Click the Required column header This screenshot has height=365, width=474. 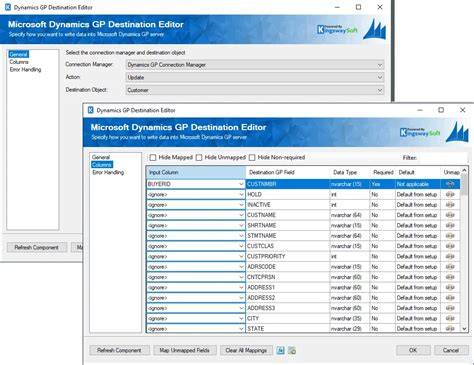pyautogui.click(x=383, y=172)
